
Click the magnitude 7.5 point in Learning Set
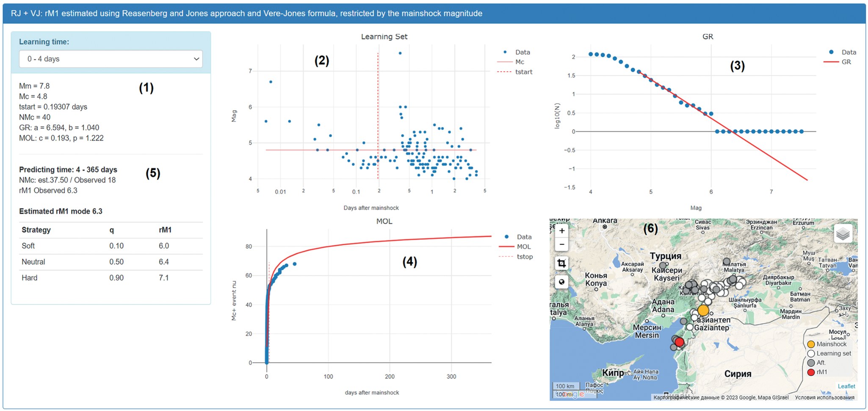[x=400, y=53]
